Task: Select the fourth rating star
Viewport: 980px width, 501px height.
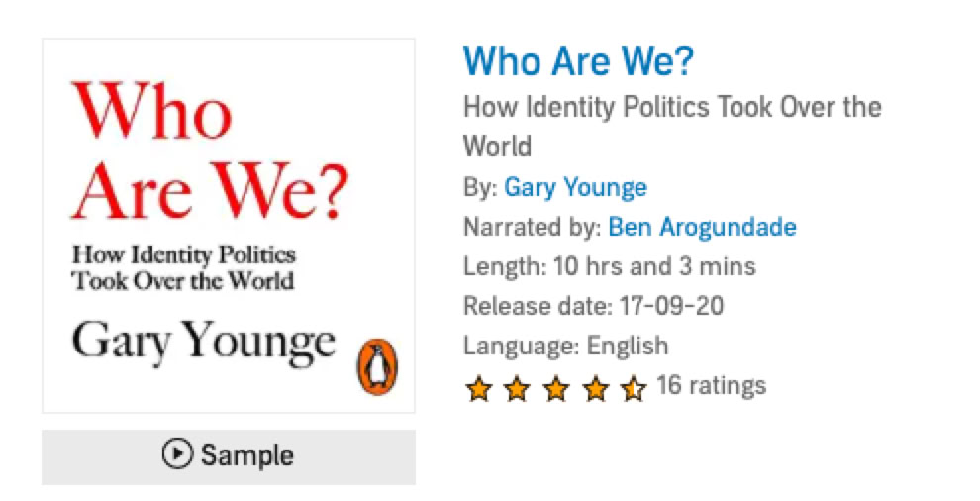Action: (x=594, y=388)
